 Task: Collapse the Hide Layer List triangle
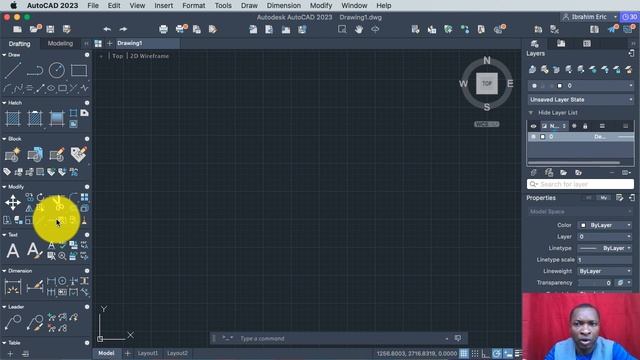click(x=531, y=113)
